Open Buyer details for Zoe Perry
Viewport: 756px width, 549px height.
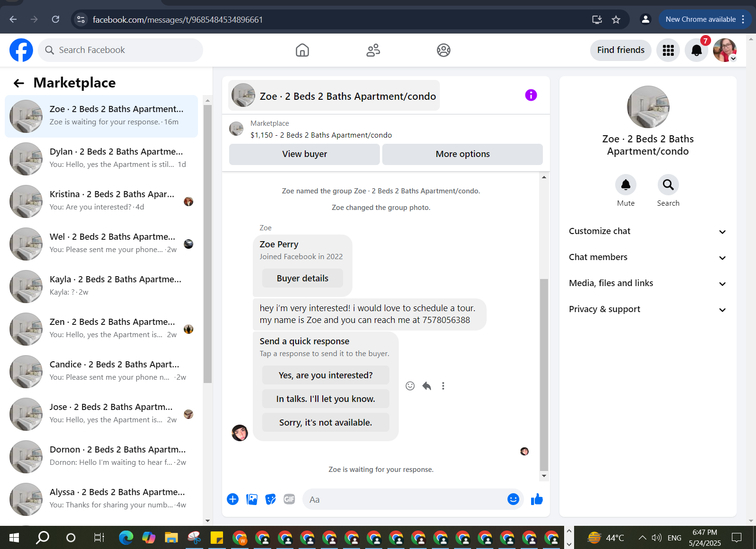click(302, 279)
